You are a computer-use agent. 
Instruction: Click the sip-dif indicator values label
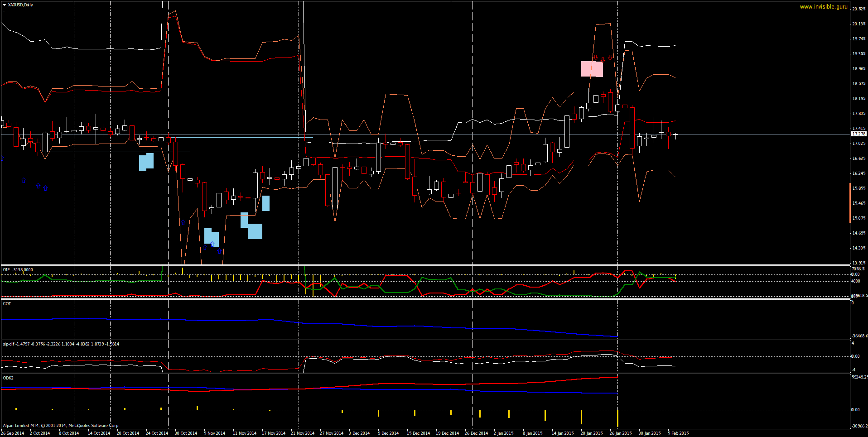61,344
